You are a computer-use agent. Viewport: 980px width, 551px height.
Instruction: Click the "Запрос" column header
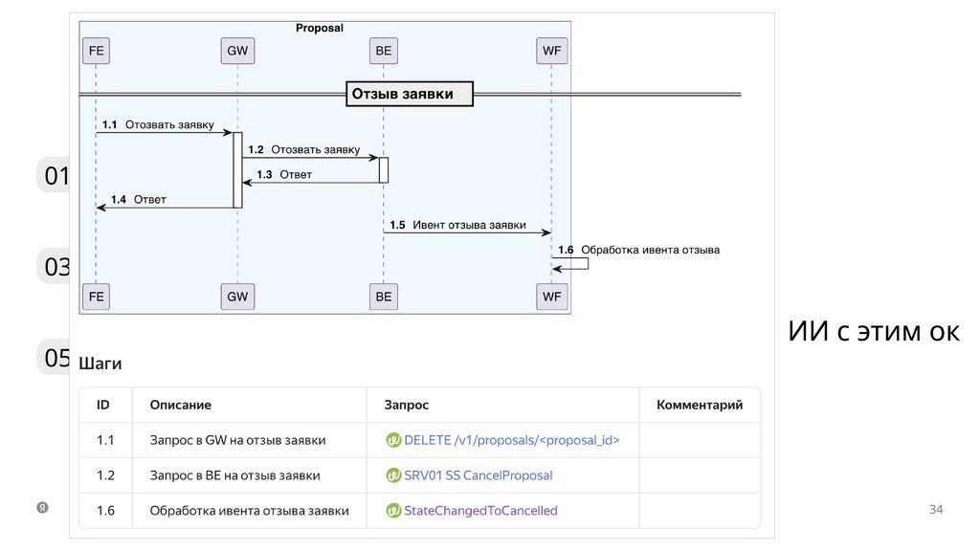[407, 406]
